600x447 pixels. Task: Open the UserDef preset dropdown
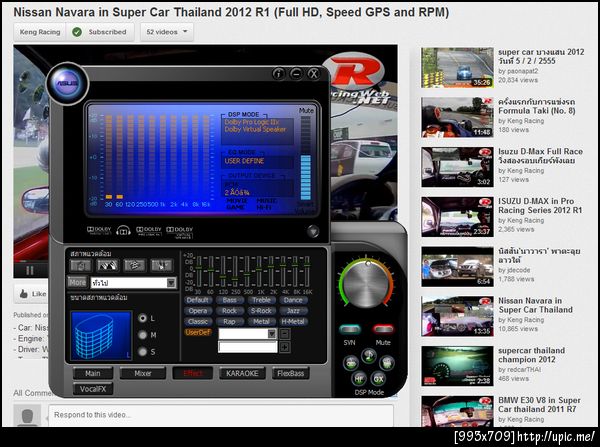pos(271,334)
